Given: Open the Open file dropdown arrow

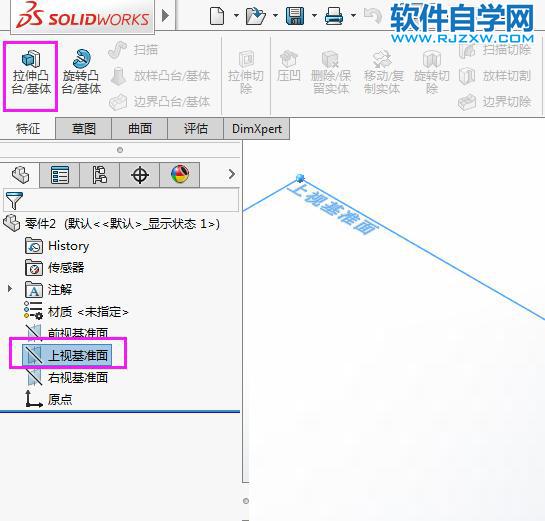Looking at the screenshot, I should pyautogui.click(x=275, y=15).
